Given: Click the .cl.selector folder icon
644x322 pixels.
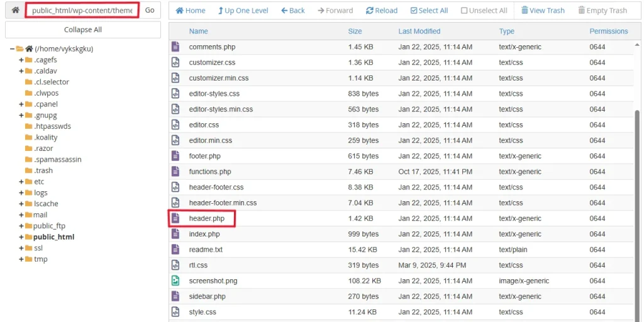Looking at the screenshot, I should pyautogui.click(x=28, y=82).
